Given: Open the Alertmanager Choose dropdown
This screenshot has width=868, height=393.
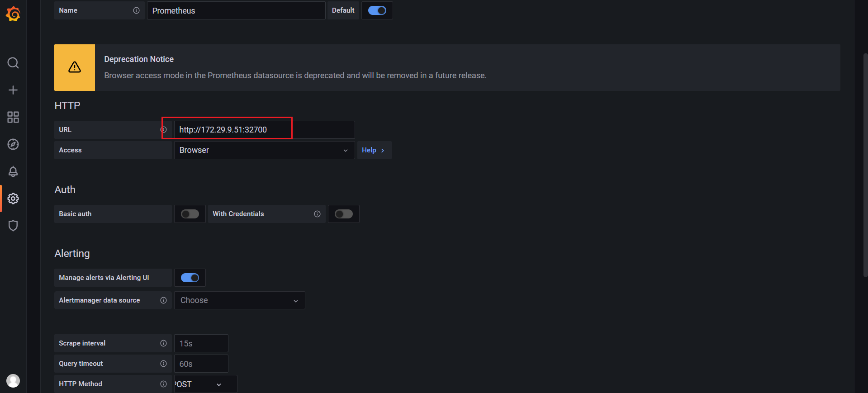Looking at the screenshot, I should pyautogui.click(x=239, y=300).
